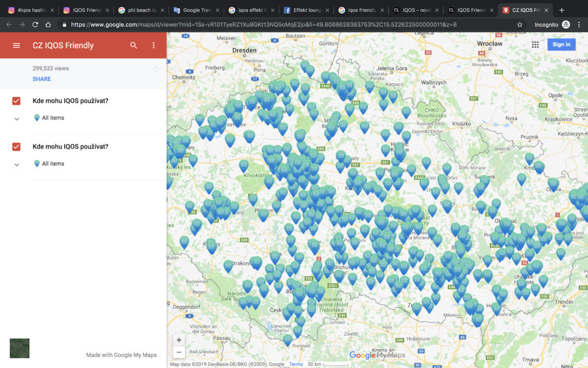
Task: Click the Dresden city label on the map
Action: 245,51
